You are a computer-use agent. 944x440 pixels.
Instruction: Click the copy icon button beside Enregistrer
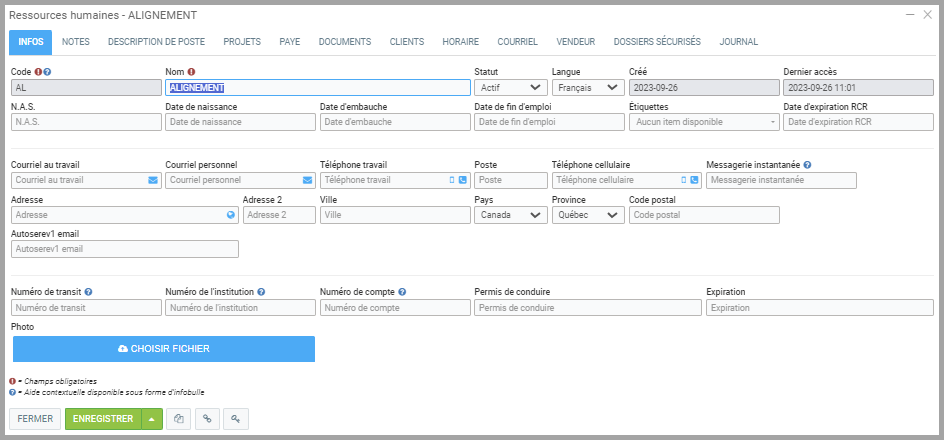179,419
